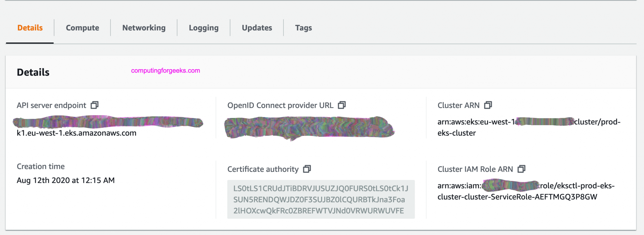Switch to the Details tab

coord(30,28)
